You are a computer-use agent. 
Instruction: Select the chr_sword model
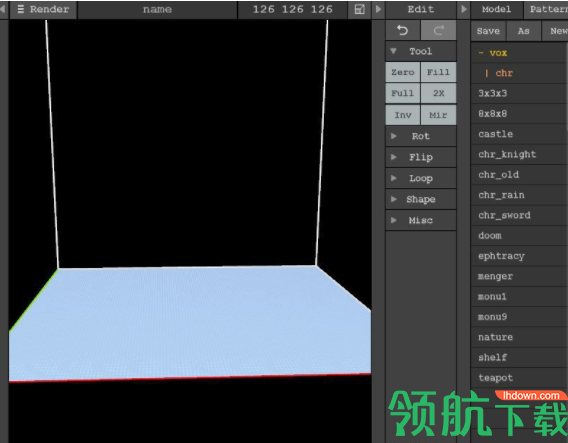[x=518, y=215]
